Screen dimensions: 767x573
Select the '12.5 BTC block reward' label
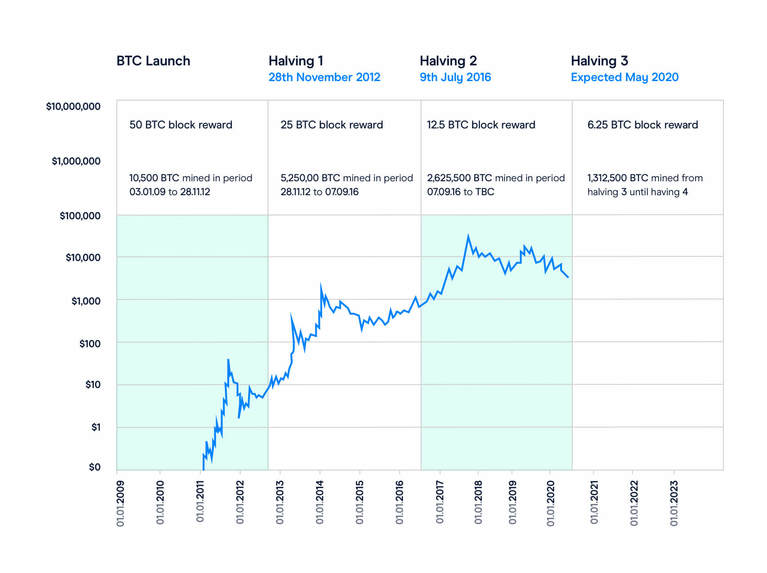click(481, 125)
